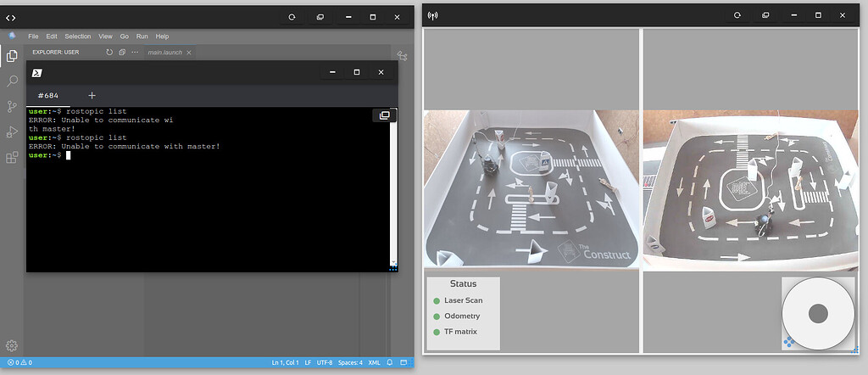Screen dimensions: 868x375
Task: Click the application logo left of File menu
Action: point(12,36)
